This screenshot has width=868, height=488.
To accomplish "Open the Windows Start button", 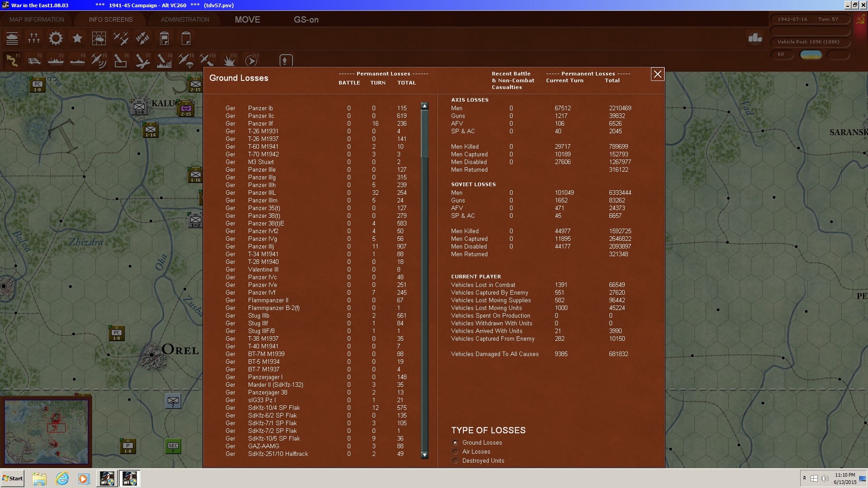I will point(12,479).
